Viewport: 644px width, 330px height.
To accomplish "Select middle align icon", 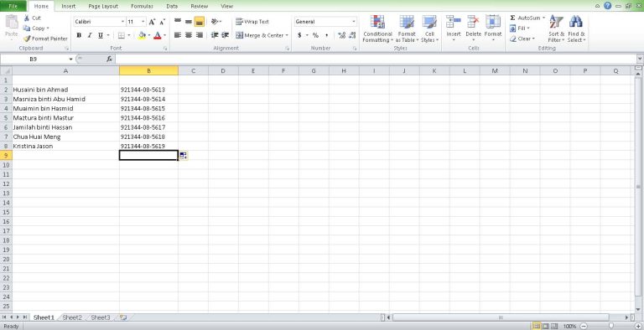I will pyautogui.click(x=189, y=21).
